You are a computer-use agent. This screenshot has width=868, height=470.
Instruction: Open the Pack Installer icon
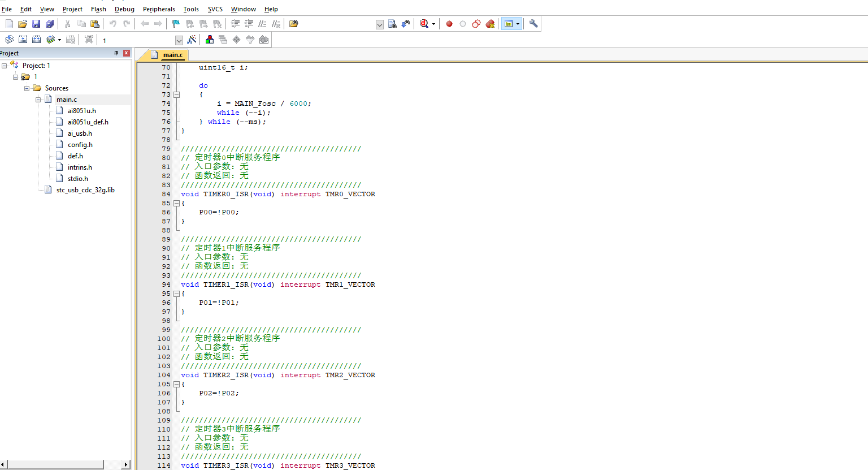(264, 40)
